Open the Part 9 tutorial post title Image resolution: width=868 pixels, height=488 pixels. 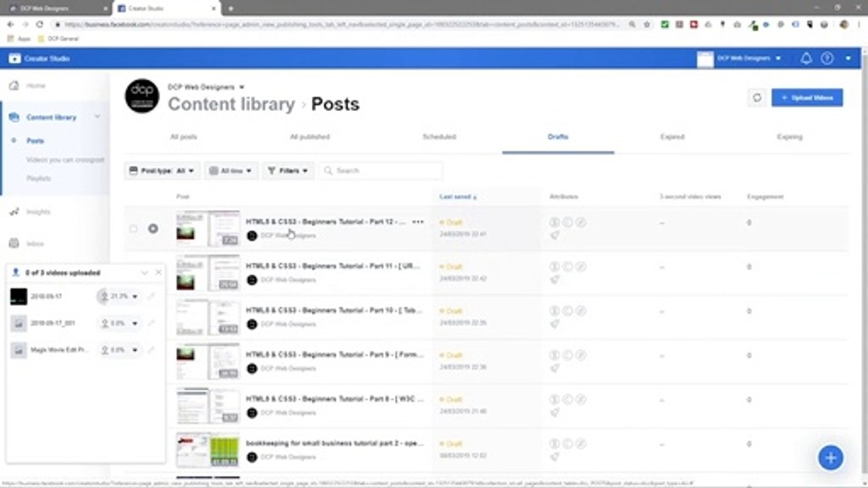(334, 355)
